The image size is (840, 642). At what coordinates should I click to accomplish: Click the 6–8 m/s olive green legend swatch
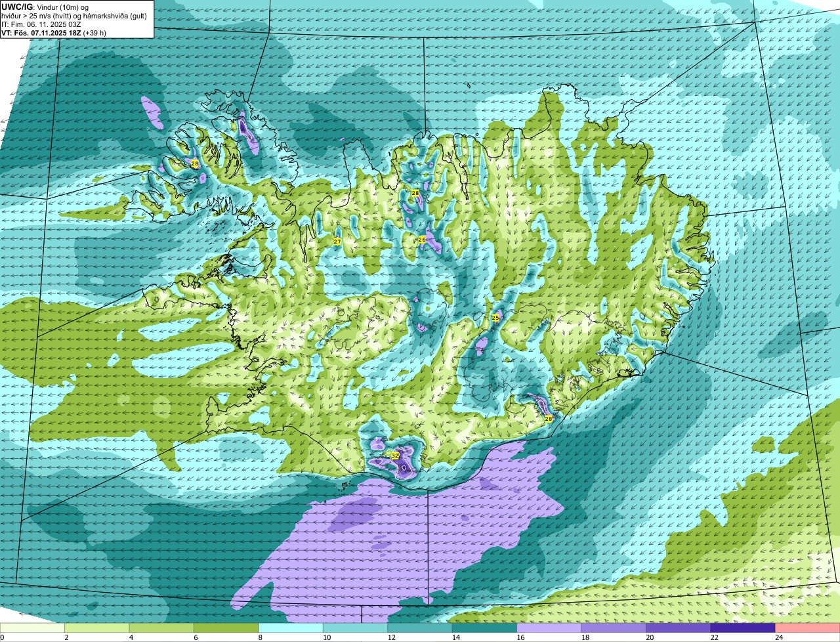click(226, 628)
